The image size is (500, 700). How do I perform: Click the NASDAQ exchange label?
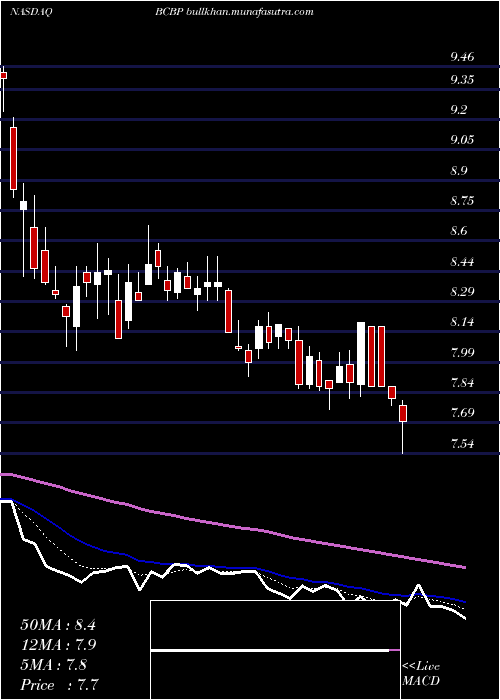[29, 12]
